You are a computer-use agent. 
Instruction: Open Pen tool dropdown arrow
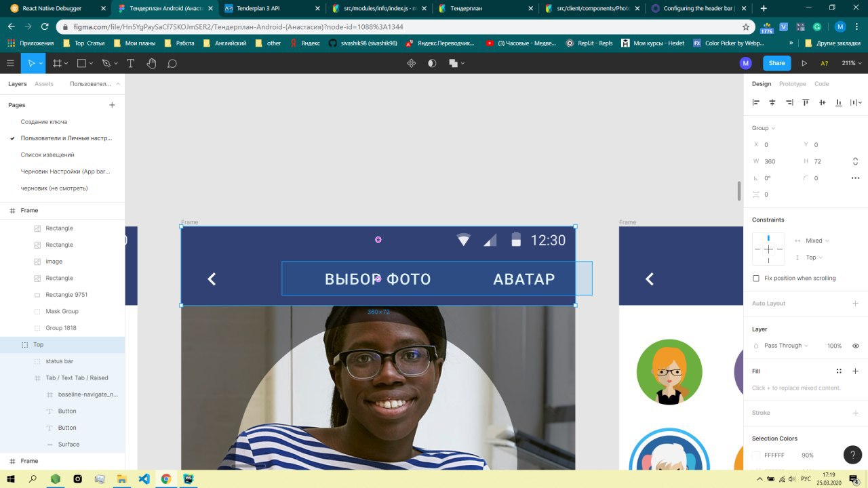click(x=115, y=63)
